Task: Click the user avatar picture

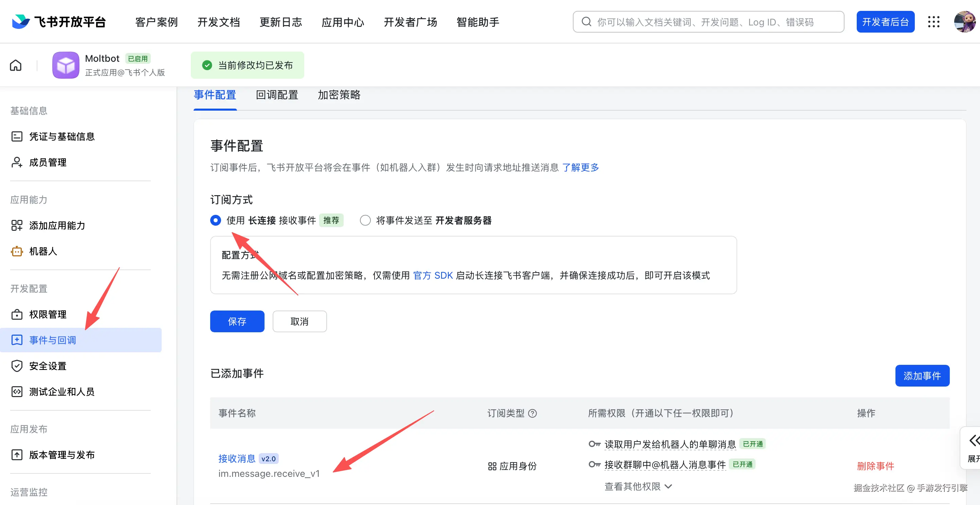Action: tap(964, 22)
